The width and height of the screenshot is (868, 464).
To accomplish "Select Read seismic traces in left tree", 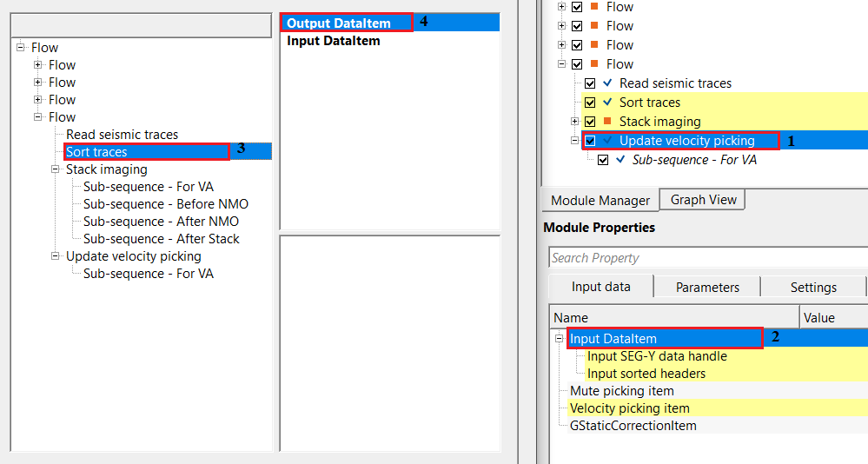I will (122, 134).
